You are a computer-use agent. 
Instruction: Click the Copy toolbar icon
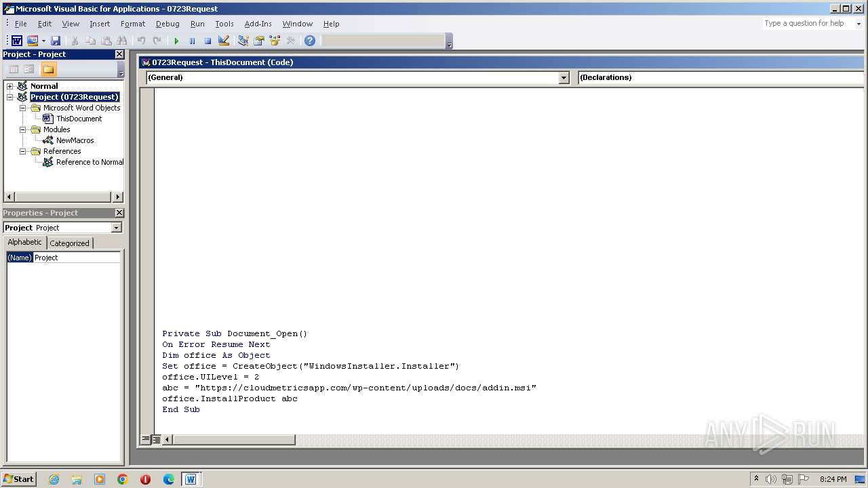click(x=90, y=41)
